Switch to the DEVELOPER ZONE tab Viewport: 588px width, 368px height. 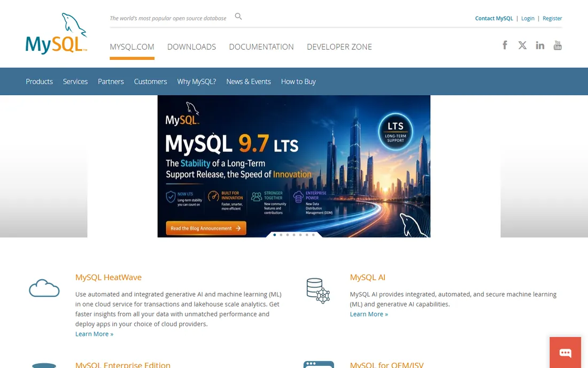[339, 47]
